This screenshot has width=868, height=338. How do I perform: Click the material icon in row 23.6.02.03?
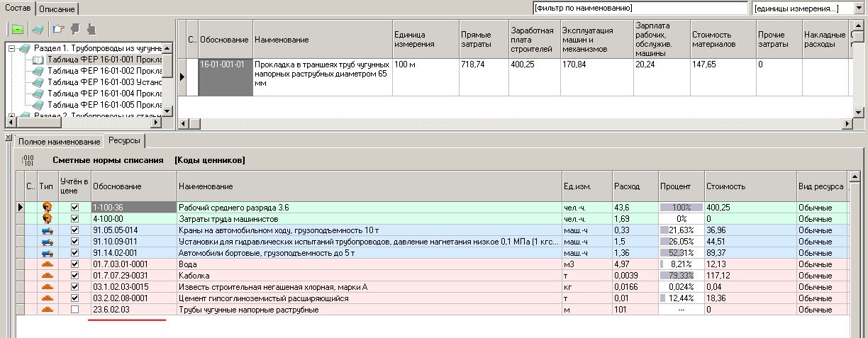[48, 310]
